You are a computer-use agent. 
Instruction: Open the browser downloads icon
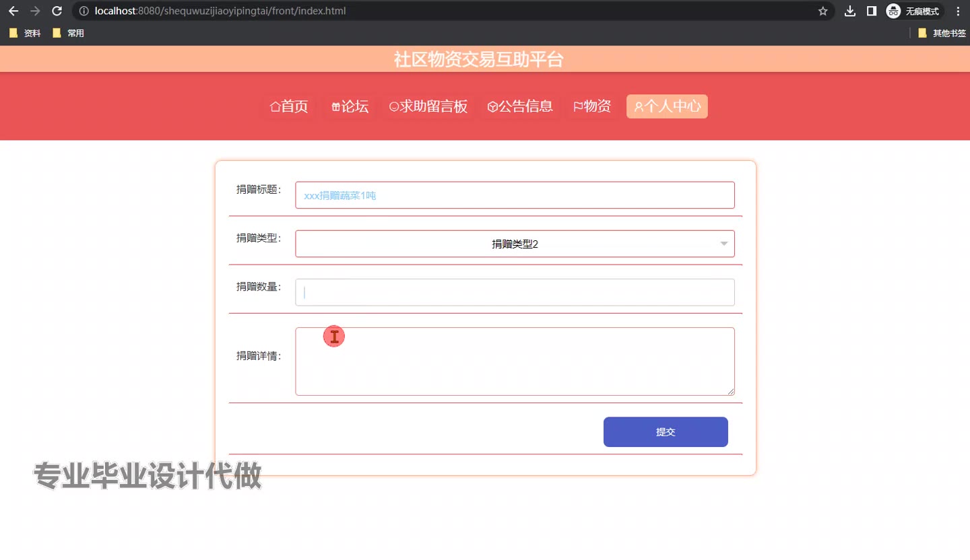coord(850,11)
